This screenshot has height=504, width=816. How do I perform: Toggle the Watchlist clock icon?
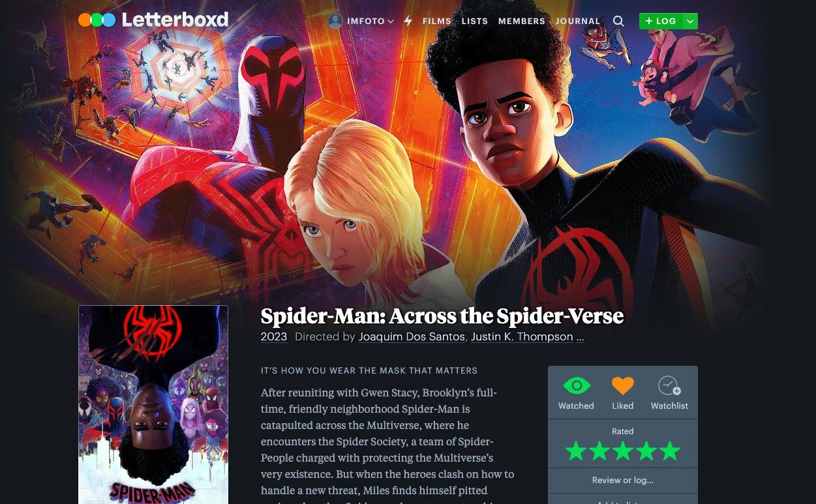click(x=669, y=386)
